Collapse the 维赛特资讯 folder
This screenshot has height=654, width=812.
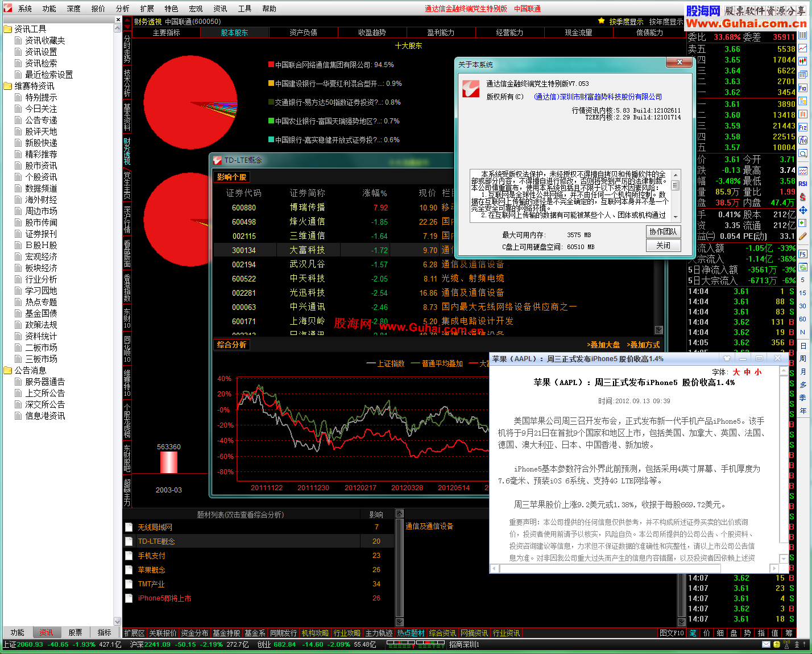click(8, 86)
